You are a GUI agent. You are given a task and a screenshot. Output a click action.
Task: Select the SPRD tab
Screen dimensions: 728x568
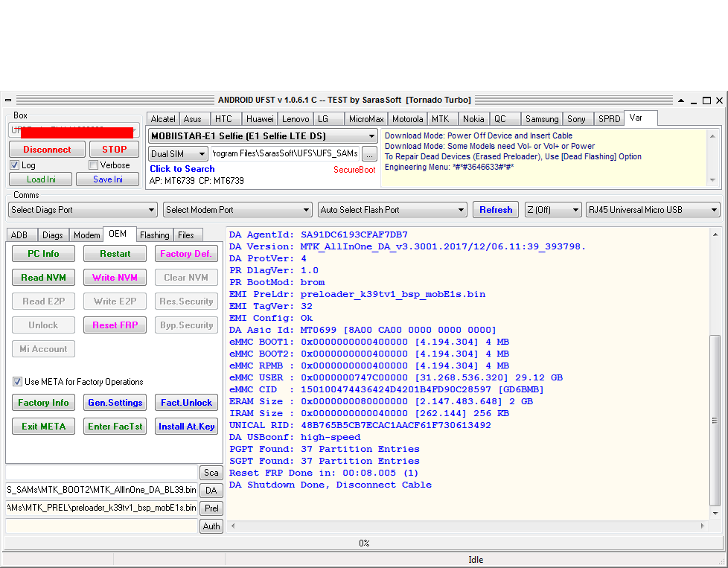click(609, 119)
